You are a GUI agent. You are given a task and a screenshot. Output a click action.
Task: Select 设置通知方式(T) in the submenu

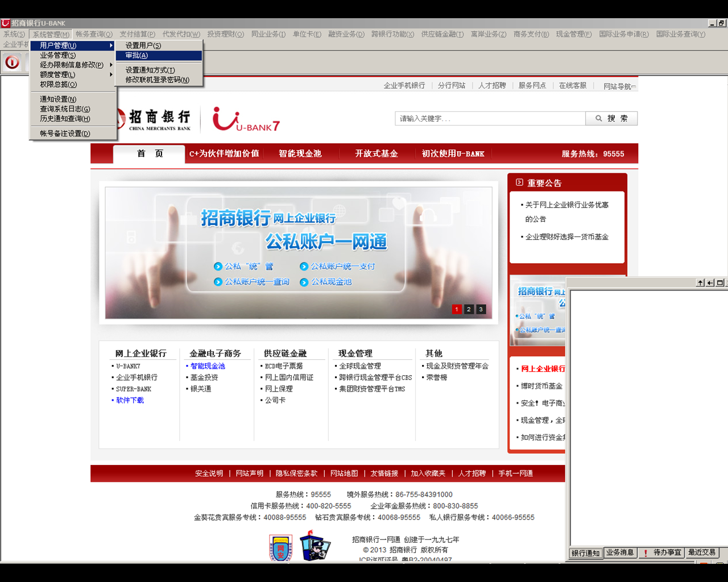tap(159, 70)
